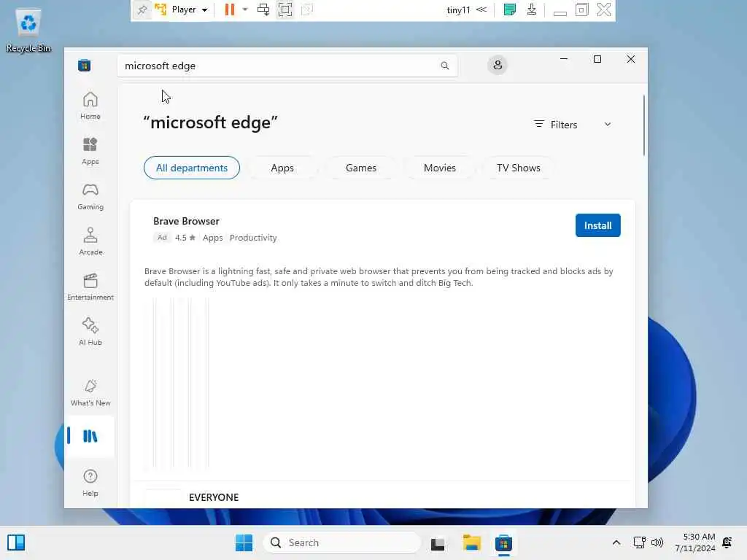Open the green notes icon in VM toolbar
The width and height of the screenshot is (747, 560).
[509, 9]
